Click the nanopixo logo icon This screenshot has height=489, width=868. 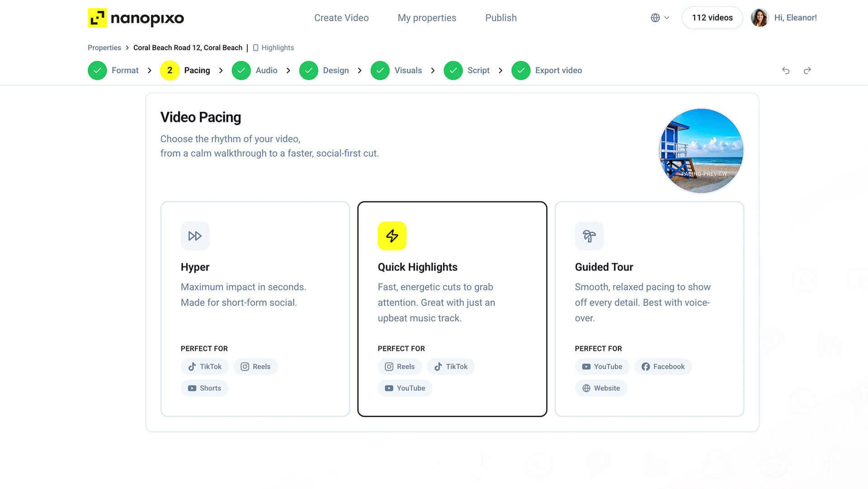pos(97,18)
